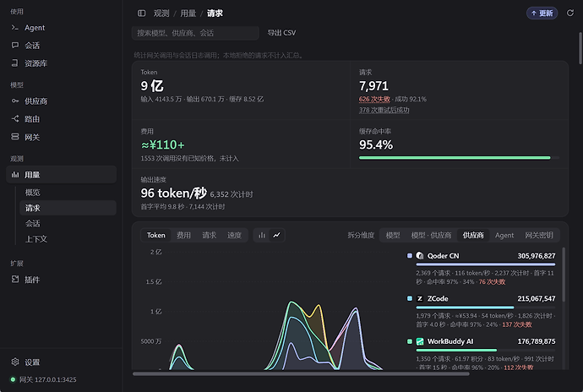Export data via 导出 CSV

[281, 33]
